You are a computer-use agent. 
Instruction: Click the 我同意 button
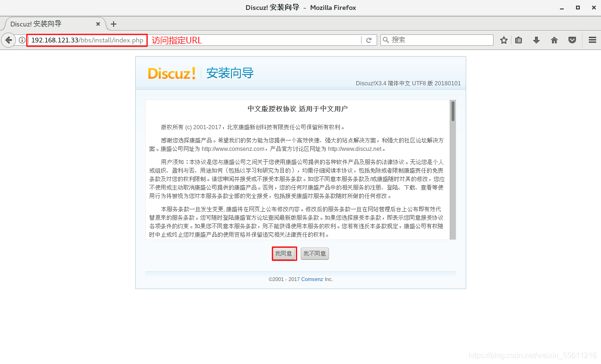click(x=284, y=254)
